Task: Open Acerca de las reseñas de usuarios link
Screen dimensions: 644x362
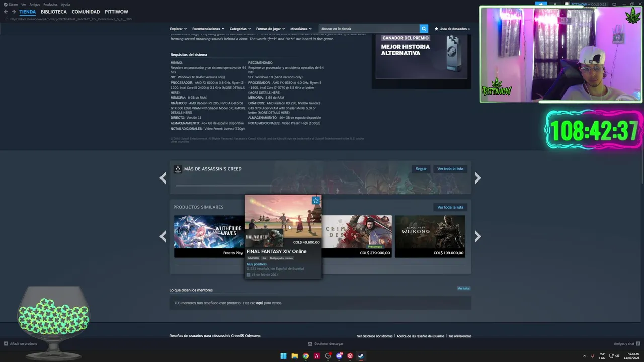Action: pyautogui.click(x=421, y=336)
